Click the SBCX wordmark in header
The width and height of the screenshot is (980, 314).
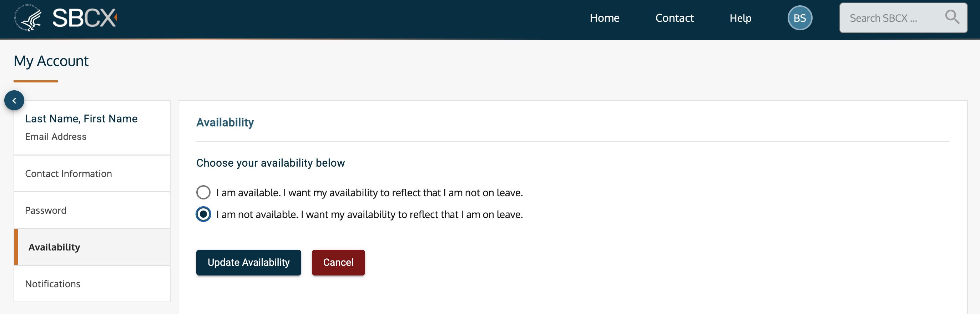tap(85, 18)
